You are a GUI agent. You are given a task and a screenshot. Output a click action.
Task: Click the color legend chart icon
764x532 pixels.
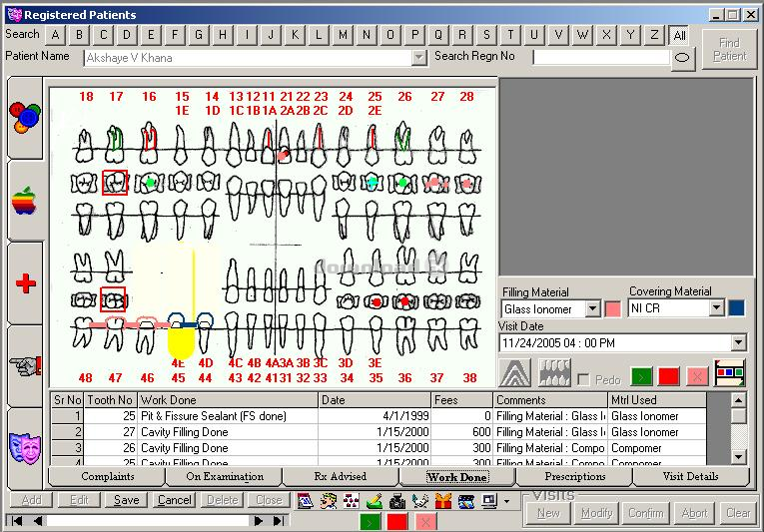pyautogui.click(x=729, y=373)
